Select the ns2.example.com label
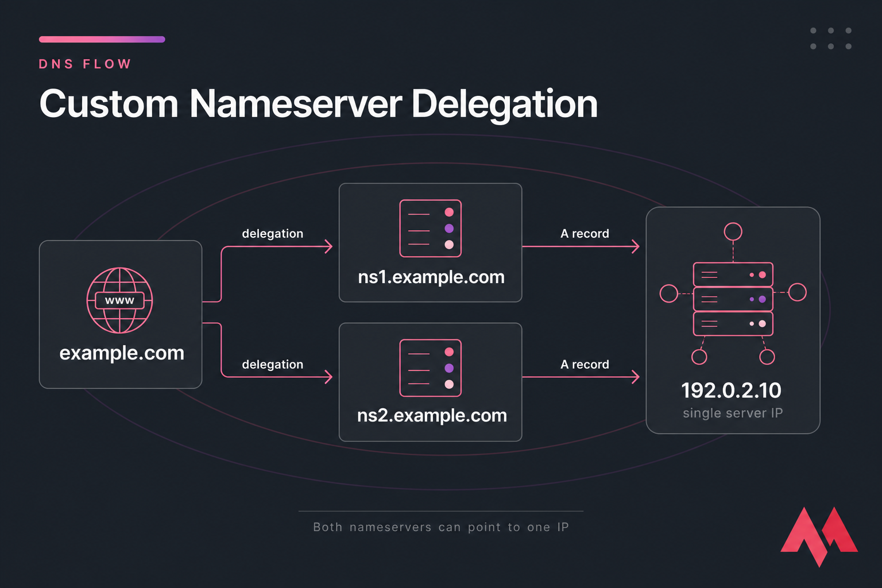This screenshot has height=588, width=882. 432,415
